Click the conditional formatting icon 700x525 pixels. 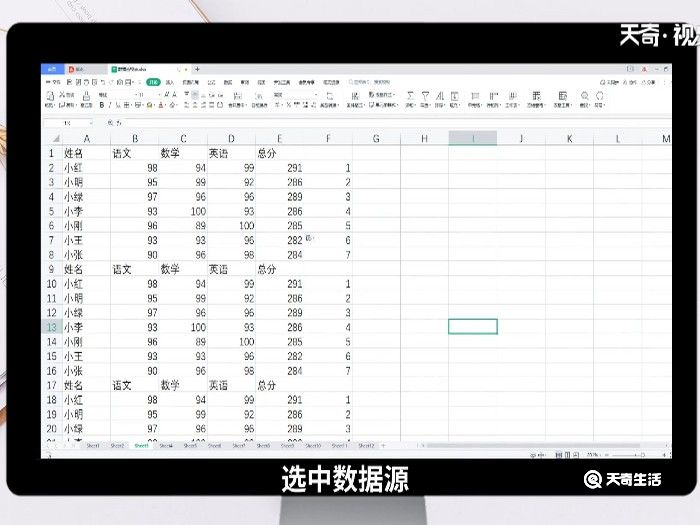(355, 96)
